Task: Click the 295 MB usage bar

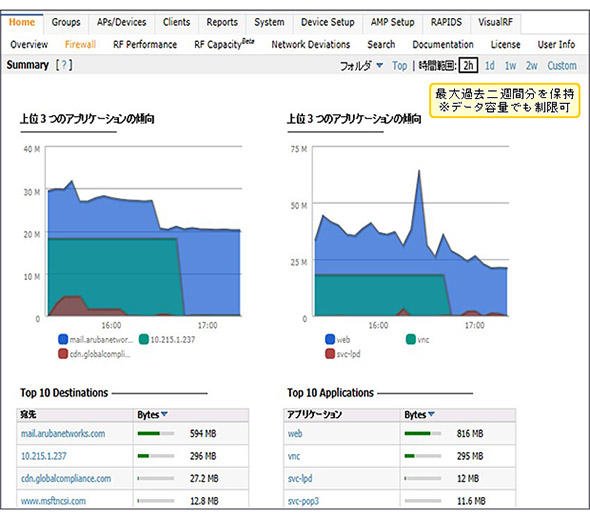Action: click(x=423, y=456)
